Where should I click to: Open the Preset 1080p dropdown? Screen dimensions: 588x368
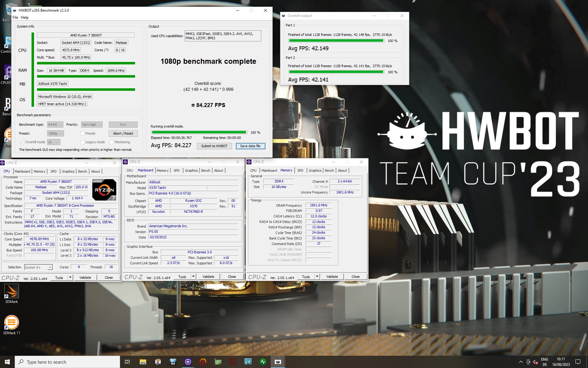click(55, 133)
